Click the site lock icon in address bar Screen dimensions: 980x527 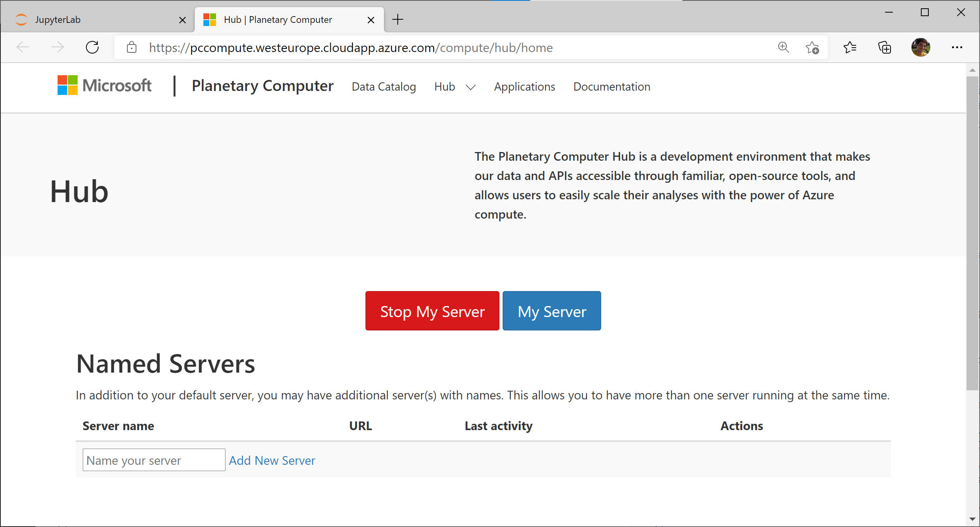tap(132, 48)
